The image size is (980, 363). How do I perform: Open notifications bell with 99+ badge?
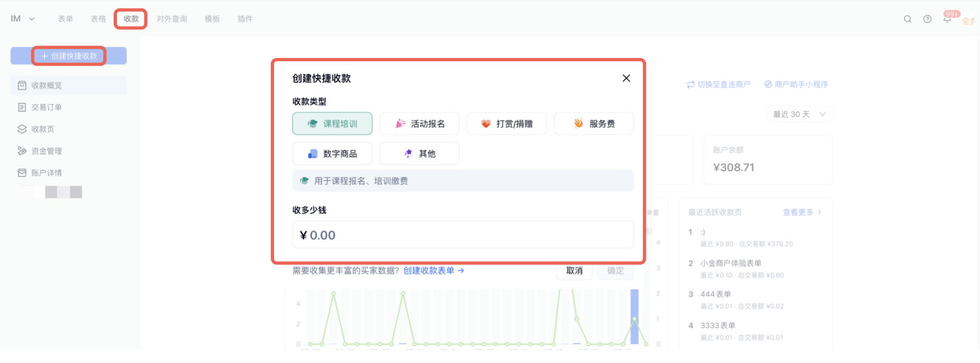pos(948,18)
